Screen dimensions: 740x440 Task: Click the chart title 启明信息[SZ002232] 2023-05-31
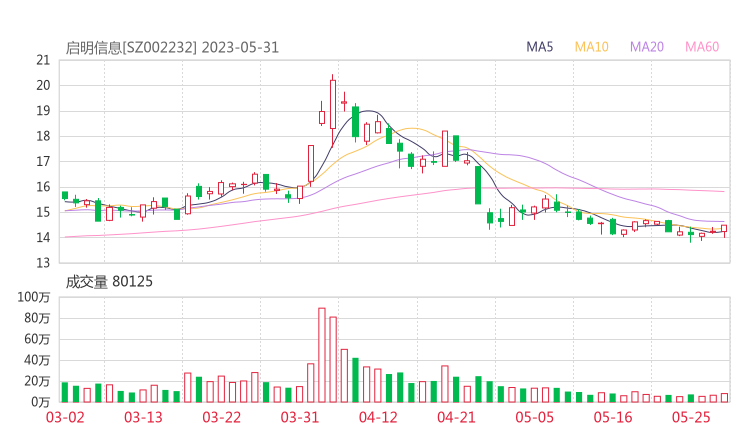(172, 48)
